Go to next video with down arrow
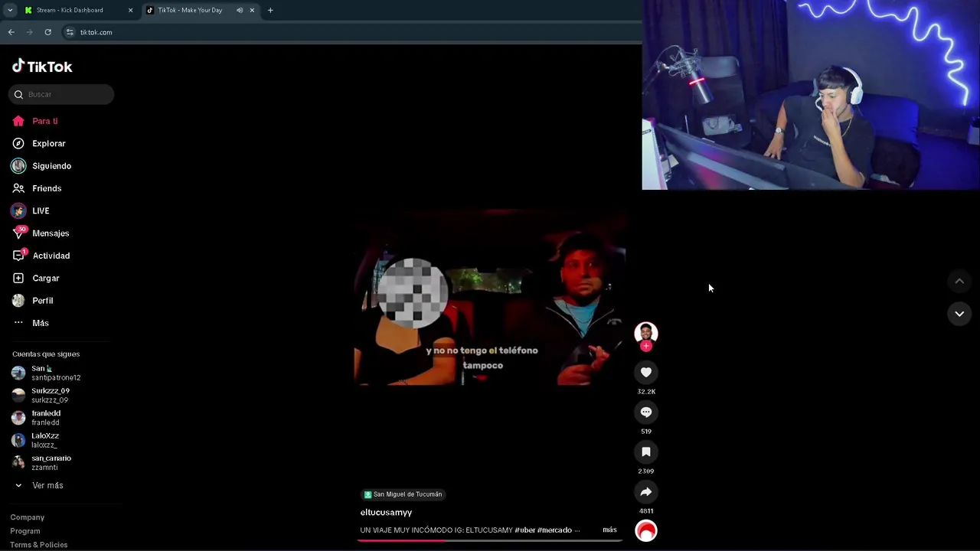This screenshot has height=551, width=980. 959,314
